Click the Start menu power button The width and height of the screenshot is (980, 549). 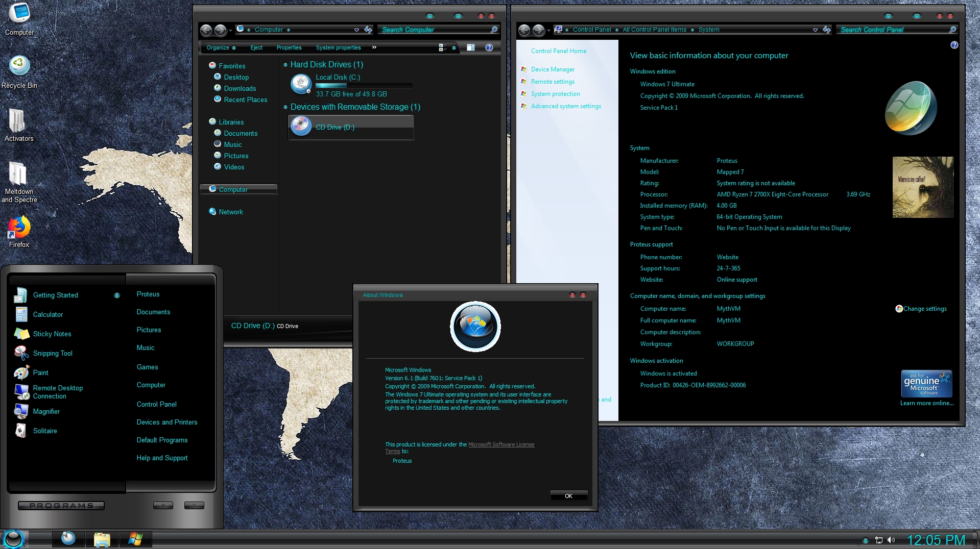[x=163, y=505]
